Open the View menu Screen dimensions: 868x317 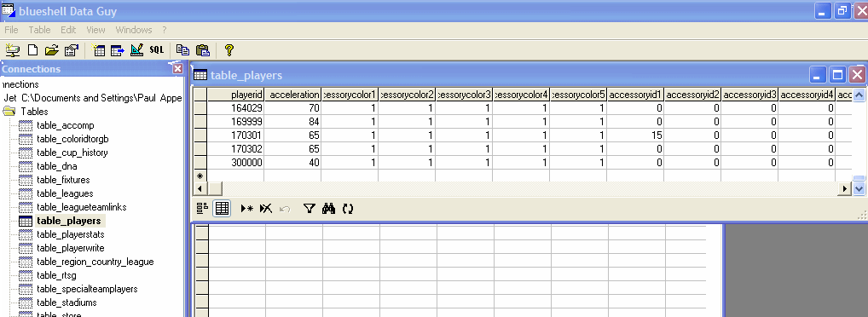pyautogui.click(x=95, y=30)
